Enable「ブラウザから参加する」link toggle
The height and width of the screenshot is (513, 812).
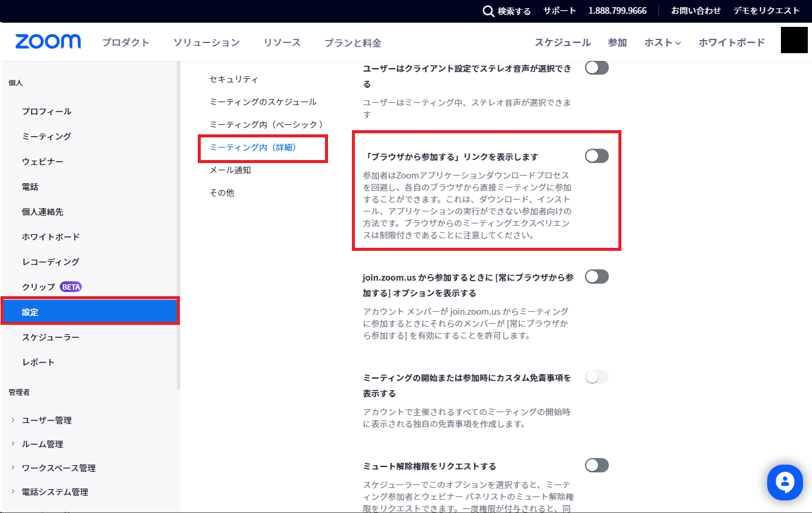(596, 156)
